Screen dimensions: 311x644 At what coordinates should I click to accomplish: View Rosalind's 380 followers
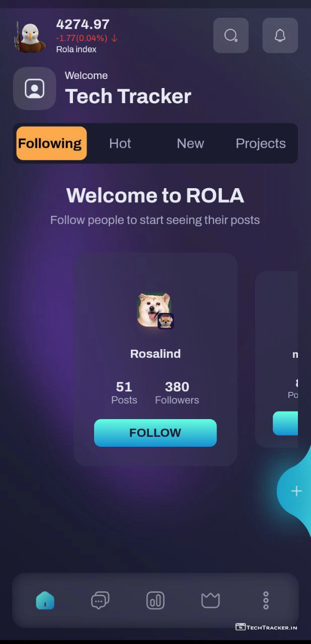click(177, 392)
